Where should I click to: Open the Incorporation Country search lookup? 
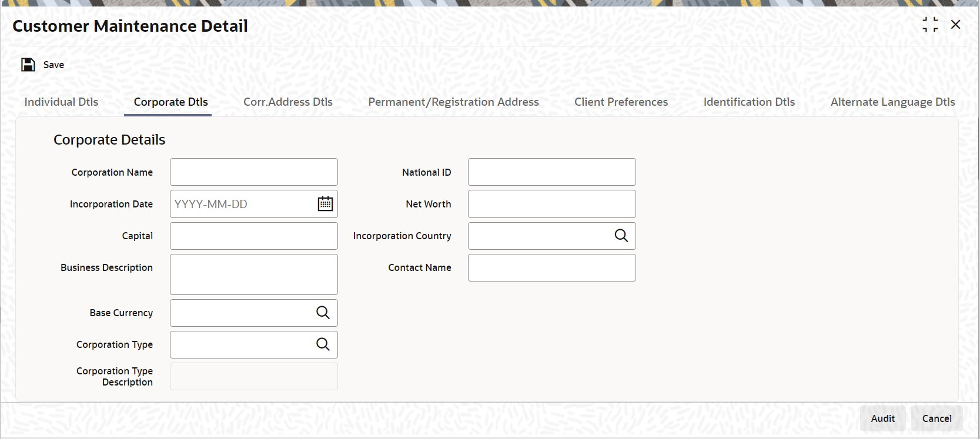[621, 236]
